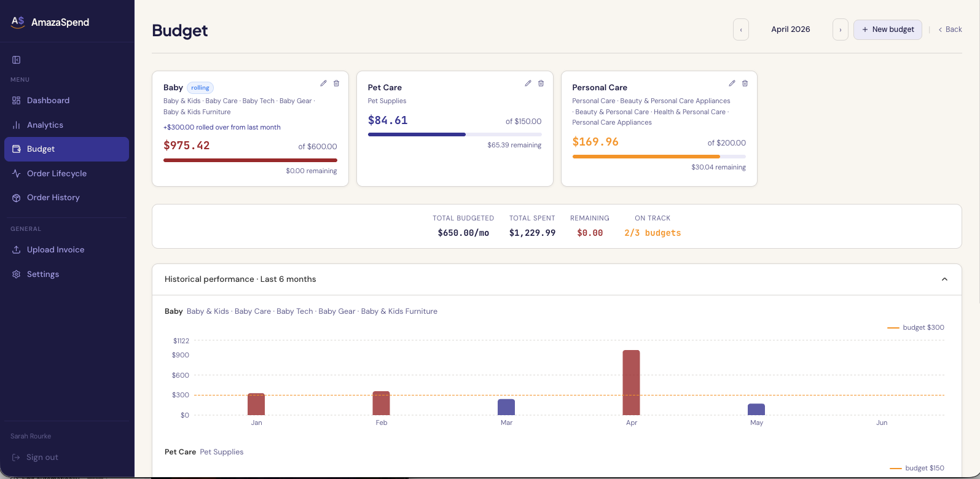
Task: Click the Sign out arrow icon
Action: pyautogui.click(x=17, y=458)
